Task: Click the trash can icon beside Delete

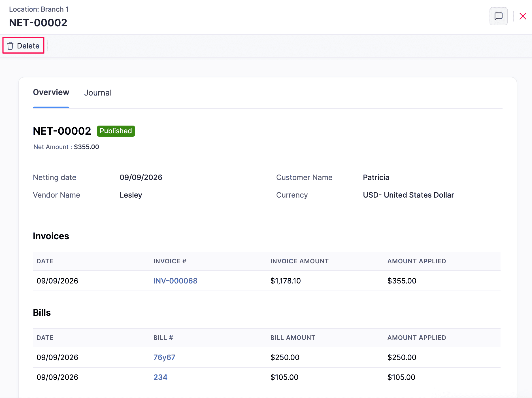Action: click(x=10, y=46)
